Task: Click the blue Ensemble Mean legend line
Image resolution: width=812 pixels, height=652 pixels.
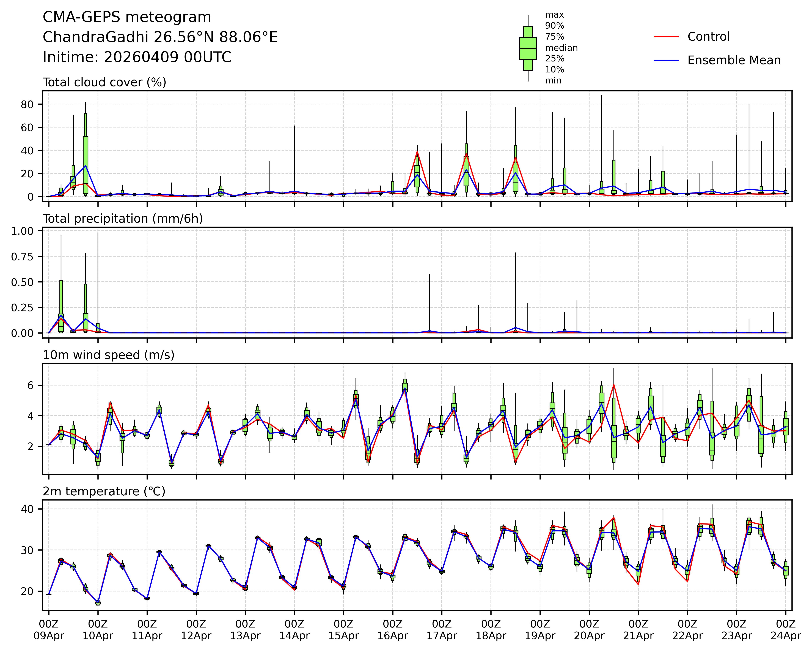Action: click(666, 60)
